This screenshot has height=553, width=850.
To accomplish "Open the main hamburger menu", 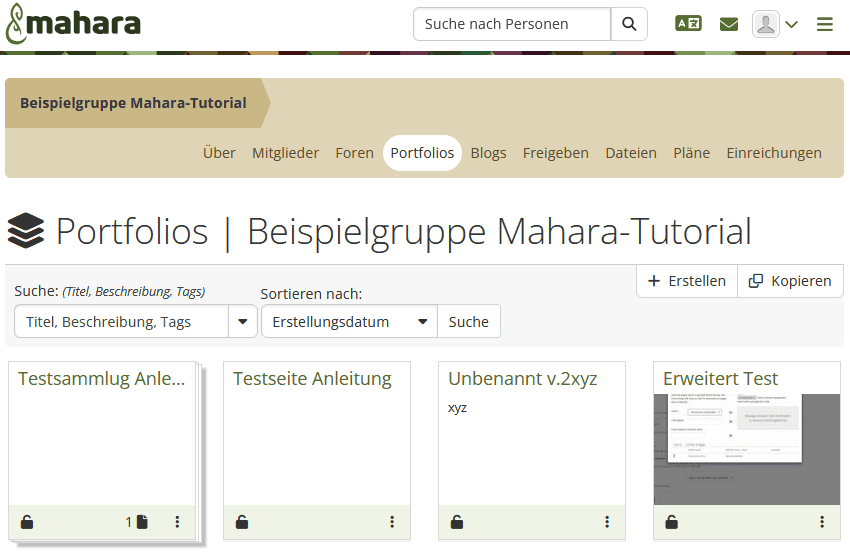I will pyautogui.click(x=825, y=24).
